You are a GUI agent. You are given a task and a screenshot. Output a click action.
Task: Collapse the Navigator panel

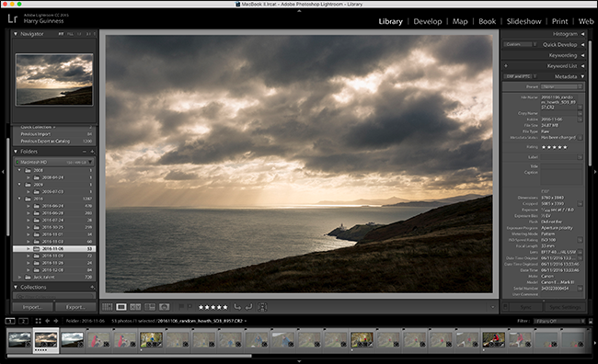pos(16,34)
